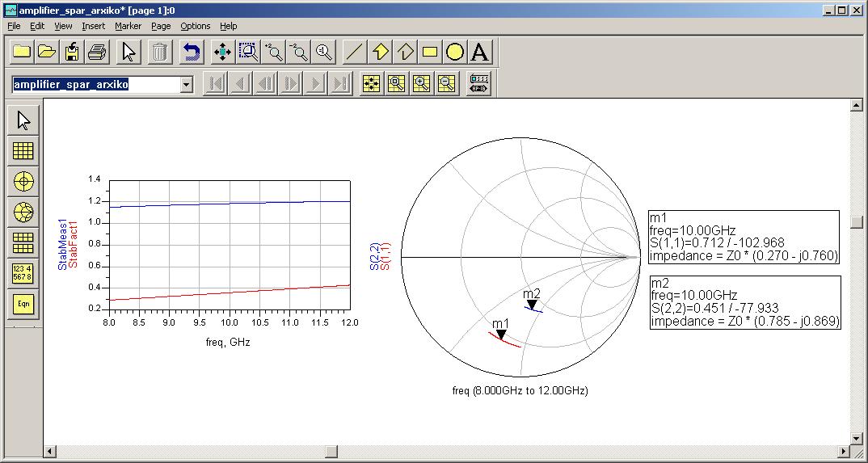Click the plot View All grid icon
Image resolution: width=868 pixels, height=463 pixels.
pos(372,84)
